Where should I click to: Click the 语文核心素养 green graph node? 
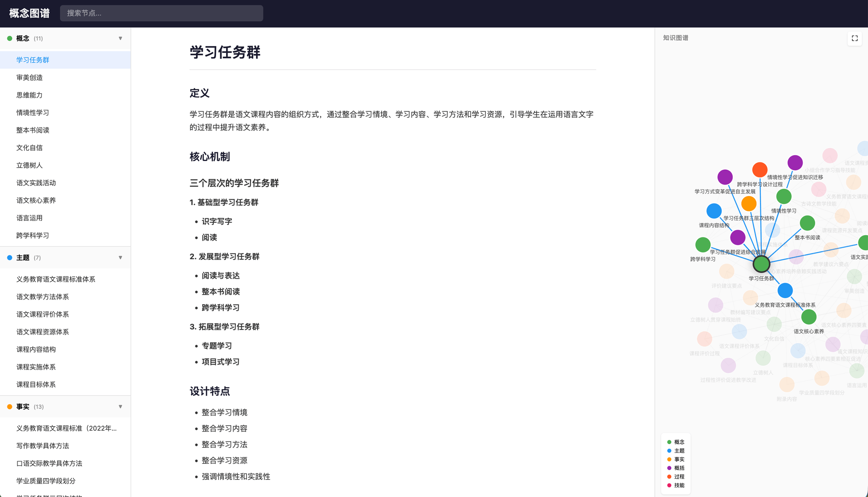coord(809,317)
